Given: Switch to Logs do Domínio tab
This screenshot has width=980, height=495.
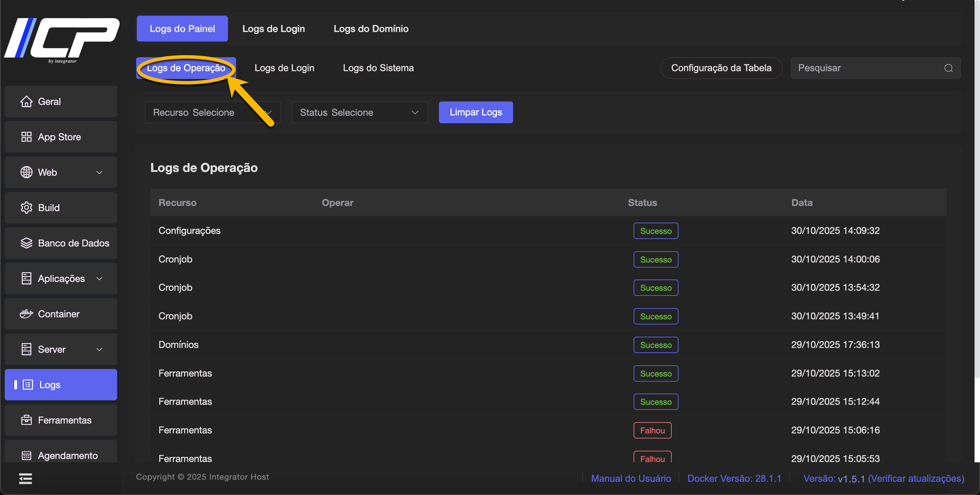Looking at the screenshot, I should click(371, 29).
